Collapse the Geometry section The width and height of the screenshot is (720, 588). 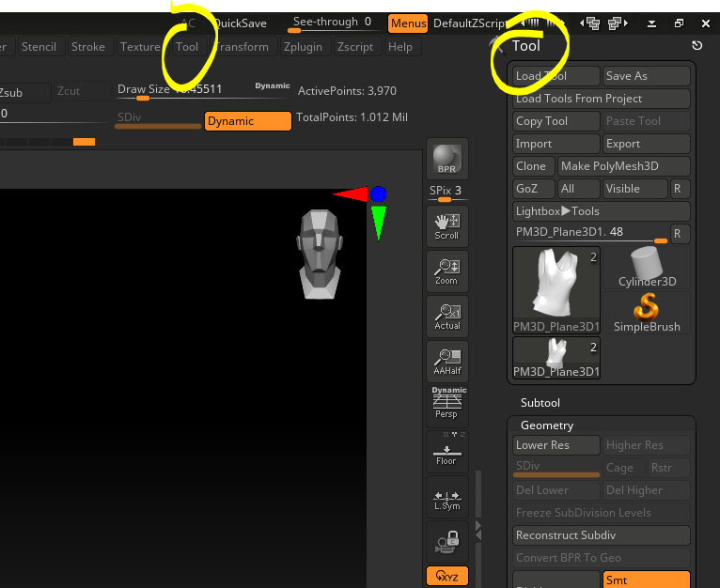pyautogui.click(x=547, y=426)
